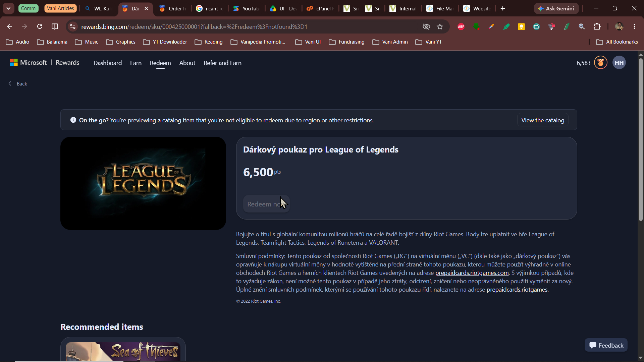Open the colored pencil extension icon
Image resolution: width=644 pixels, height=362 pixels.
tap(491, 26)
